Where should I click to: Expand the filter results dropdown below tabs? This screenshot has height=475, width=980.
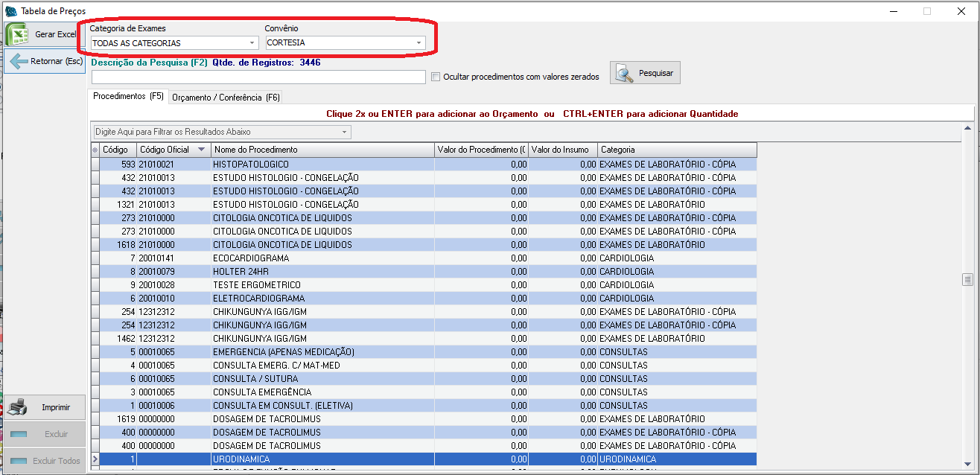point(344,132)
